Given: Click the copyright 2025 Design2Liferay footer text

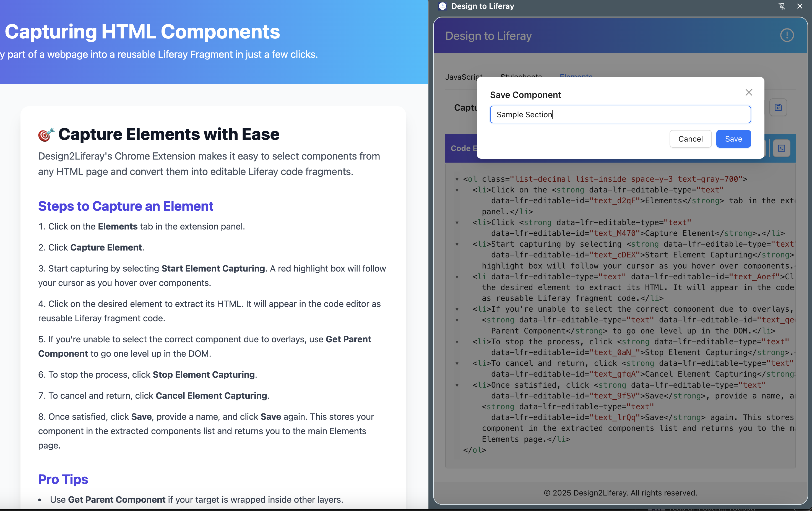Looking at the screenshot, I should pos(620,492).
